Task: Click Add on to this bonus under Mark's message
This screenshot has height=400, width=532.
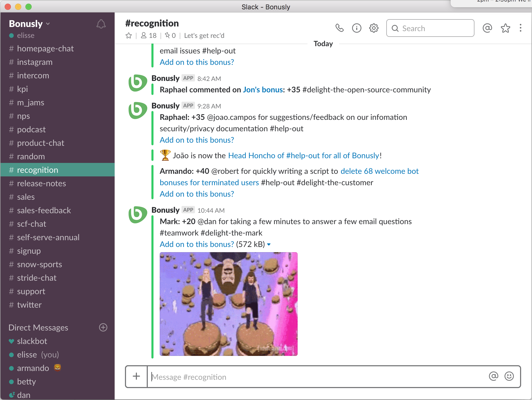Action: 197,244
